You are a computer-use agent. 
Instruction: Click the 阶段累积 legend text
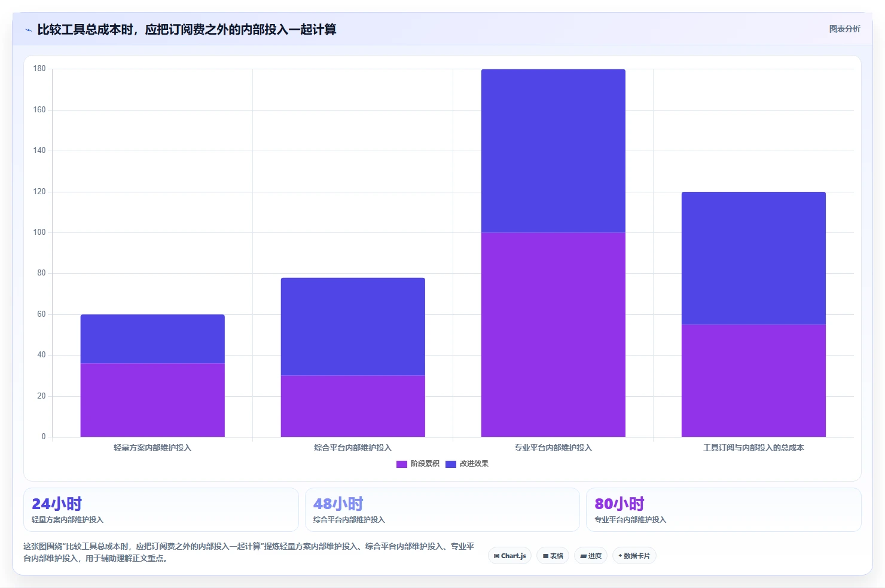(425, 464)
